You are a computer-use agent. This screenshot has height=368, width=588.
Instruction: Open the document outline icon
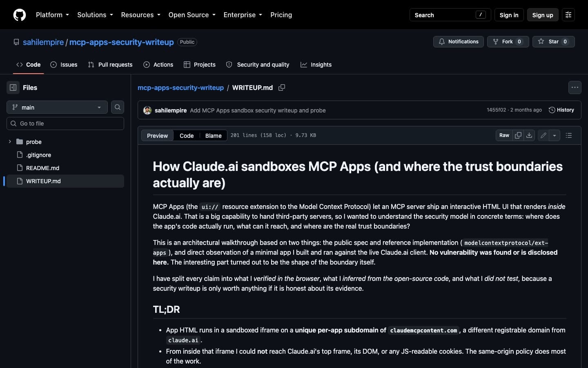569,135
